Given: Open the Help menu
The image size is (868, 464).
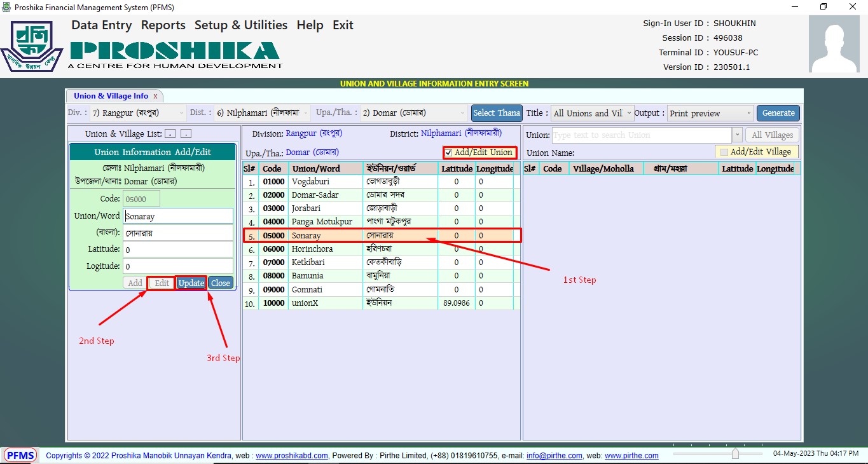Looking at the screenshot, I should click(310, 25).
